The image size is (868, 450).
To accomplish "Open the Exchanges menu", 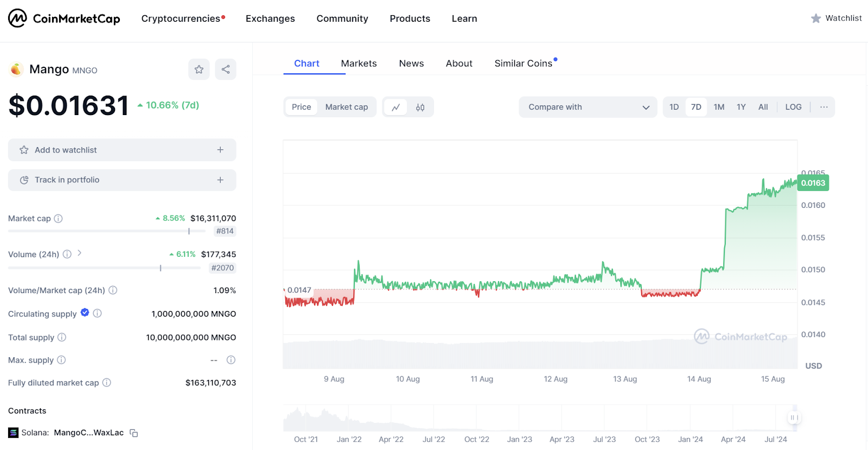I will click(x=270, y=18).
